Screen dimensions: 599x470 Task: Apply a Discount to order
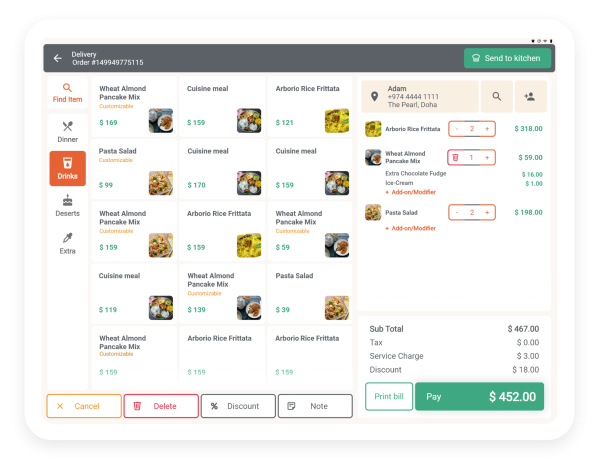(x=238, y=406)
